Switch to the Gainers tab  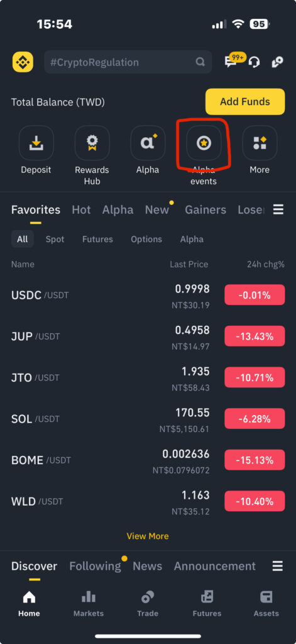tap(206, 210)
